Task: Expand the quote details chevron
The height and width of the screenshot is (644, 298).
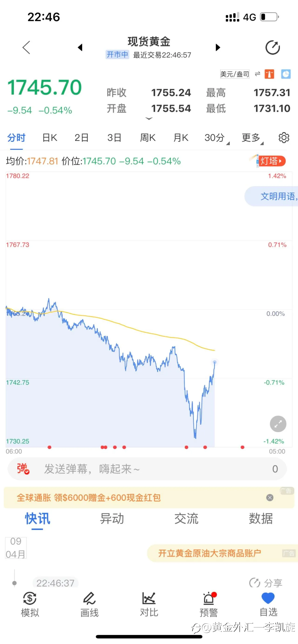Action: point(149,119)
